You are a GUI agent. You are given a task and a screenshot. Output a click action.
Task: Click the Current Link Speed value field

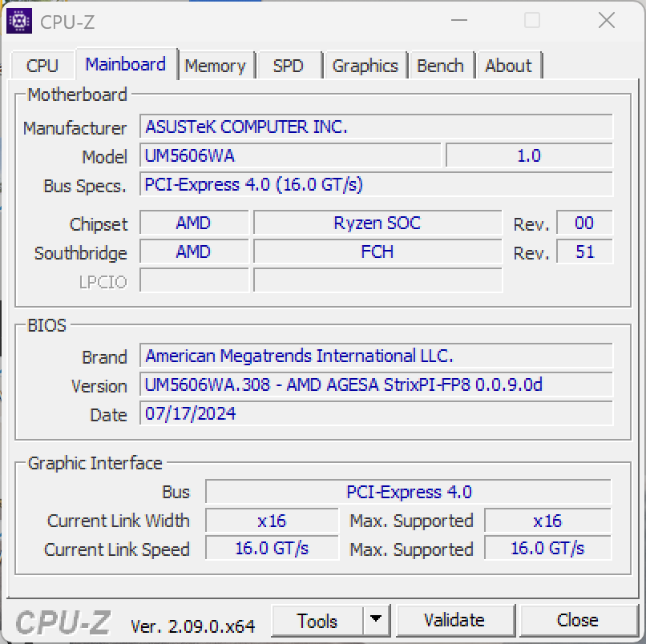(272, 549)
